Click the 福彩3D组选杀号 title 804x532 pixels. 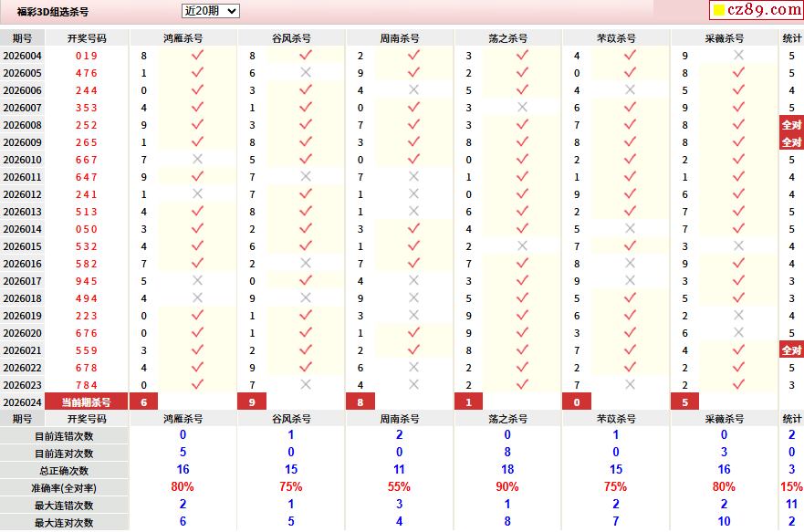tap(53, 12)
